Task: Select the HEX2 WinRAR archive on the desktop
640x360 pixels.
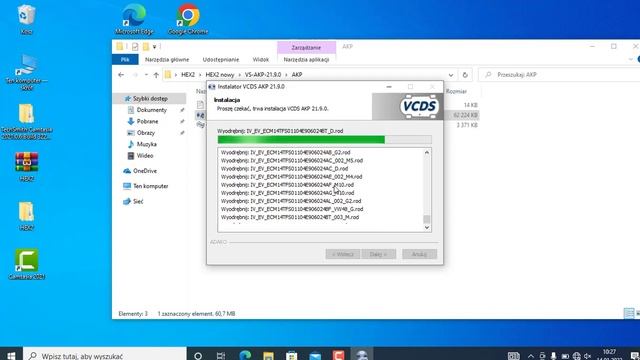Action: tap(27, 166)
